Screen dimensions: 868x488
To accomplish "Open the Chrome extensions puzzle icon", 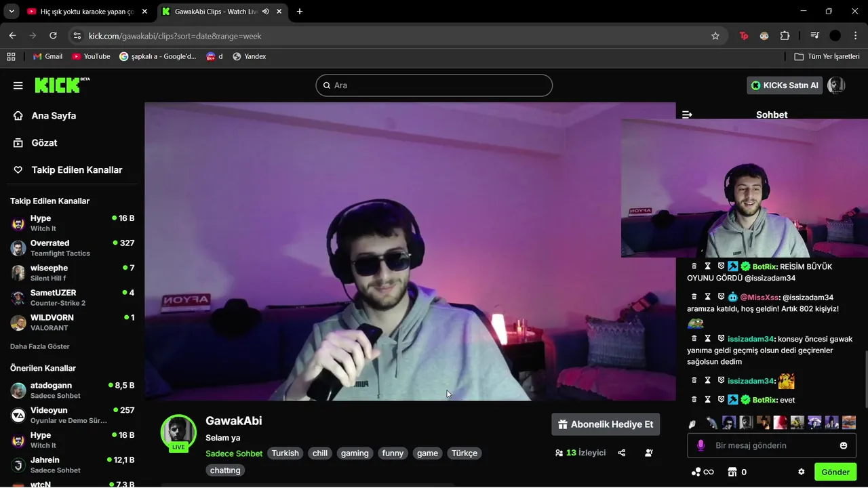I will click(x=785, y=36).
